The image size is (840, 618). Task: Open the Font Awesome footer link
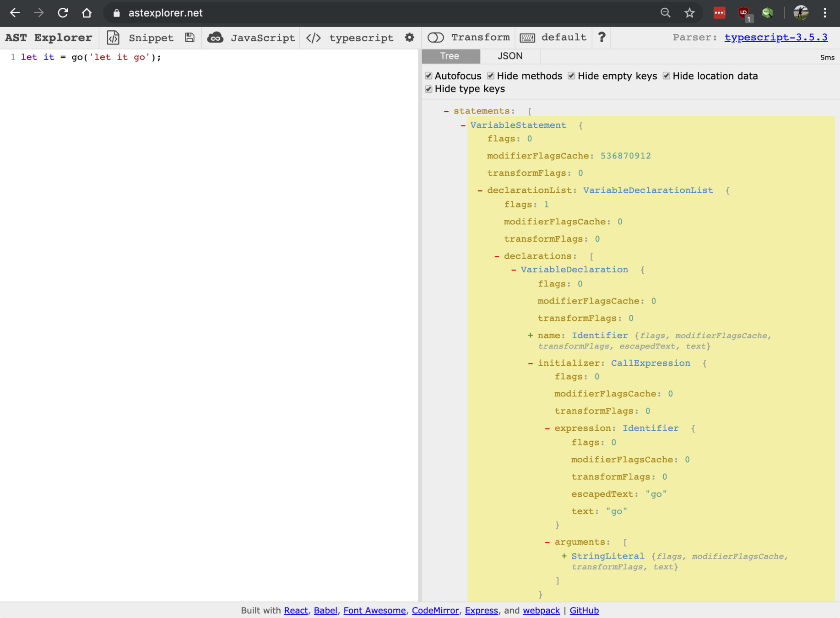coord(374,610)
